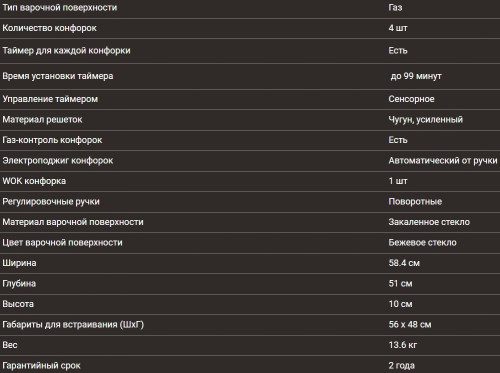This screenshot has height=373, width=500.
Task: Select the label "Регулировочные ручки"
Action: [x=51, y=202]
